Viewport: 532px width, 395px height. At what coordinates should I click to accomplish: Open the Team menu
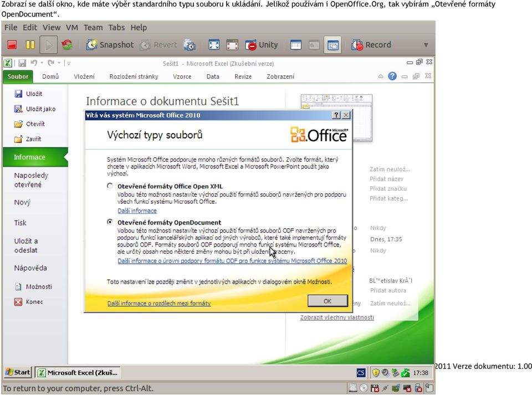click(x=93, y=28)
